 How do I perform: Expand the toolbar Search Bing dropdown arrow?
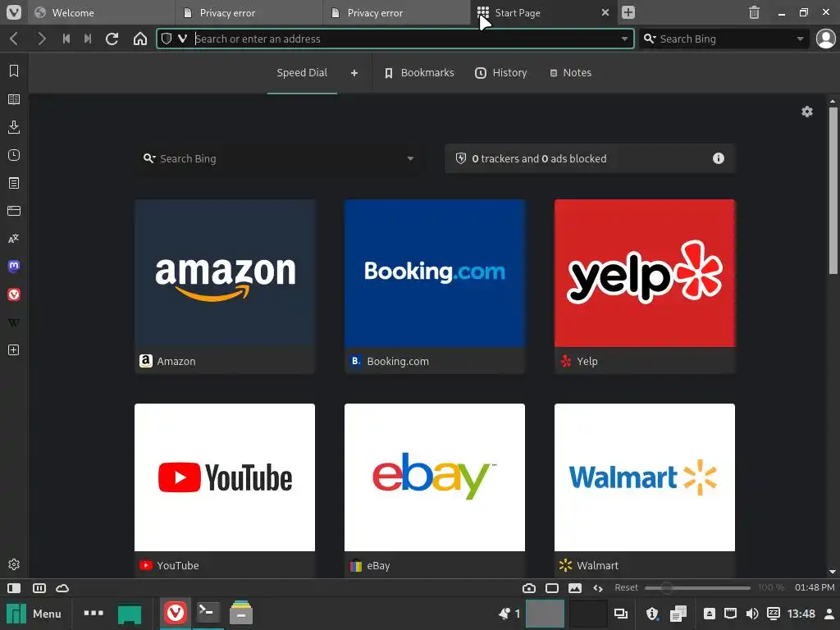(x=800, y=39)
